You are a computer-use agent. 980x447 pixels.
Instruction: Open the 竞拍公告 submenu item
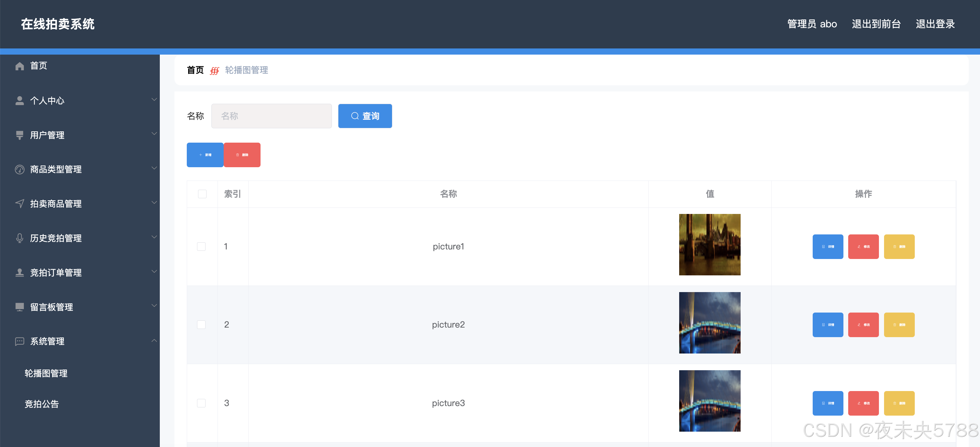pos(42,404)
